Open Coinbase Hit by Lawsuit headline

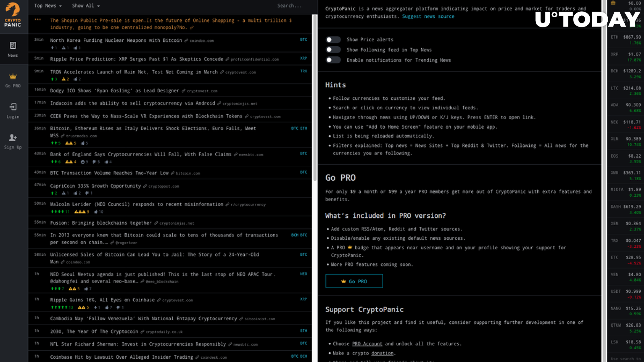tap(122, 357)
